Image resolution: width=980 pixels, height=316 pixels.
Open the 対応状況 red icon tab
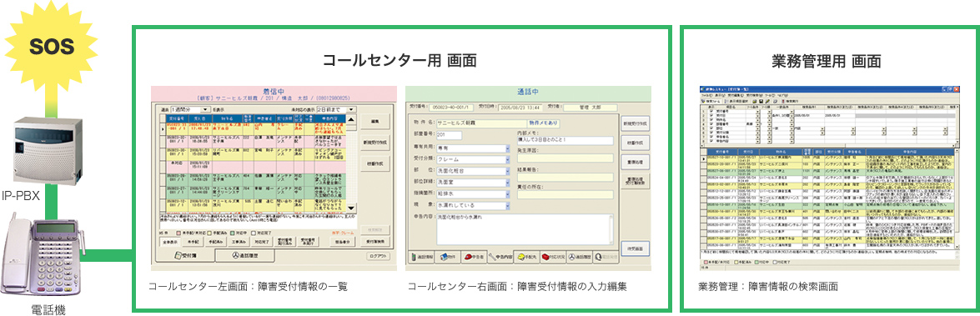coord(553,258)
